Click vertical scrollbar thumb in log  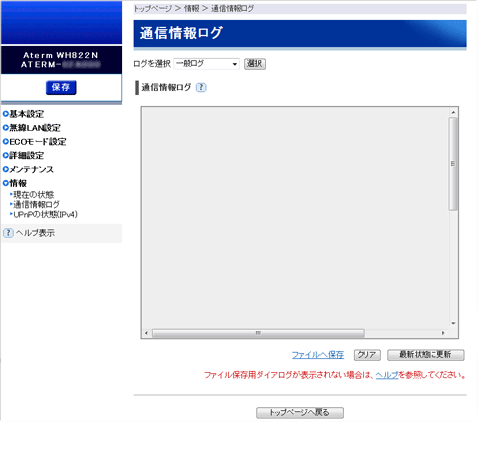point(453,164)
